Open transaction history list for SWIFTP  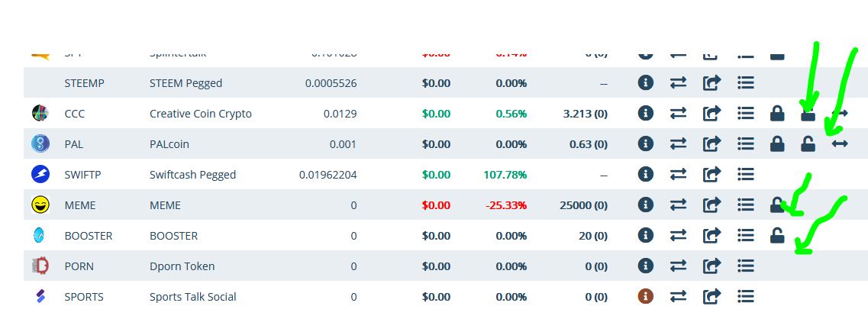coord(745,174)
